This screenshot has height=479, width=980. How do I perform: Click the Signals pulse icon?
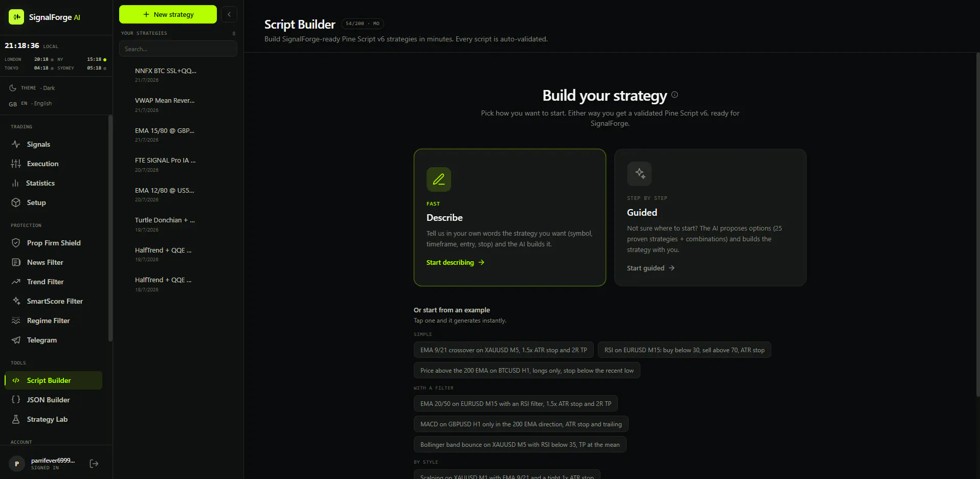16,144
